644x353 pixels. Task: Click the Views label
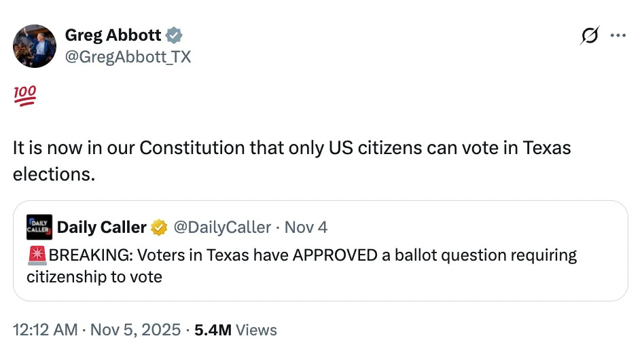pos(256,330)
